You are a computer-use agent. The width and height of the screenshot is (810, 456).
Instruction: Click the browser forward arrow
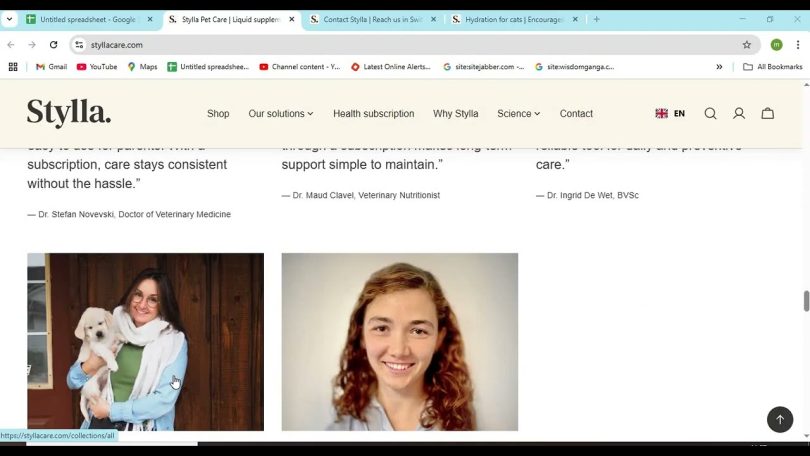tap(32, 45)
